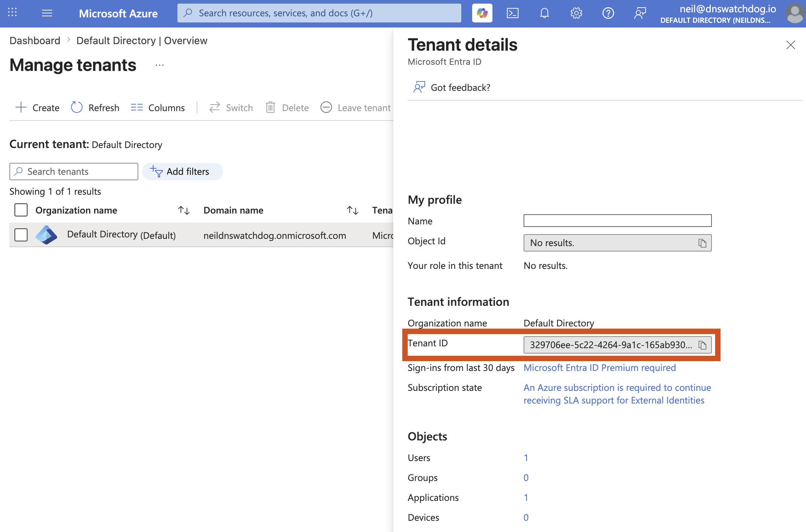Click Domain name column header
The height and width of the screenshot is (532, 806).
[234, 210]
